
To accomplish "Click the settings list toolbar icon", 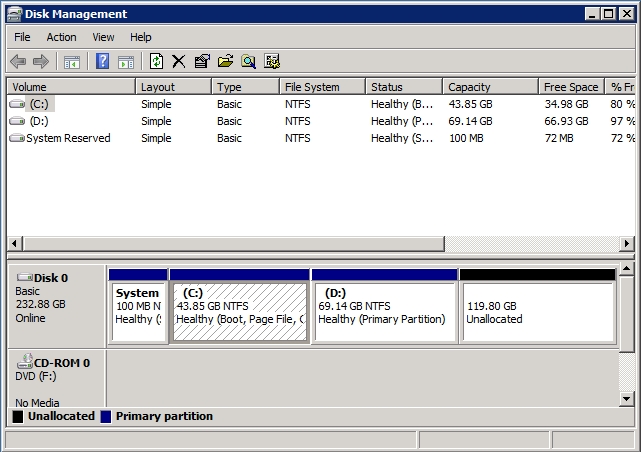I will point(272,62).
